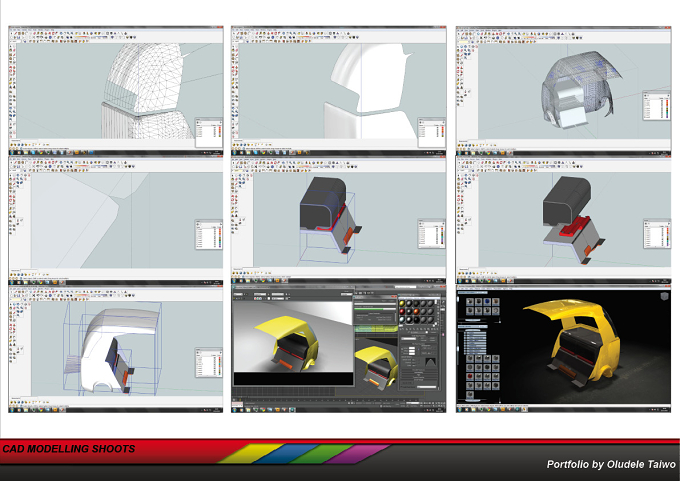
Task: Click the Layers panel in dark seat bounding-box screenshot
Action: tap(432, 234)
